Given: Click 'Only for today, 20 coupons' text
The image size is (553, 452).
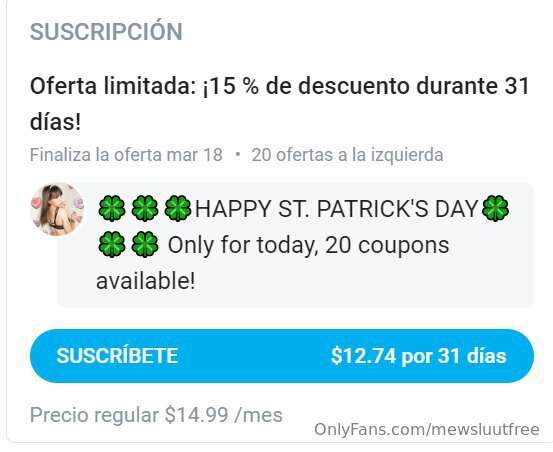Looking at the screenshot, I should [308, 245].
